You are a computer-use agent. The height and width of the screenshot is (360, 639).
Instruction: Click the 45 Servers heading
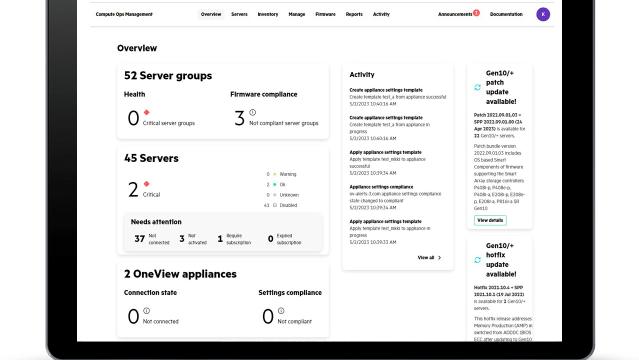[151, 158]
